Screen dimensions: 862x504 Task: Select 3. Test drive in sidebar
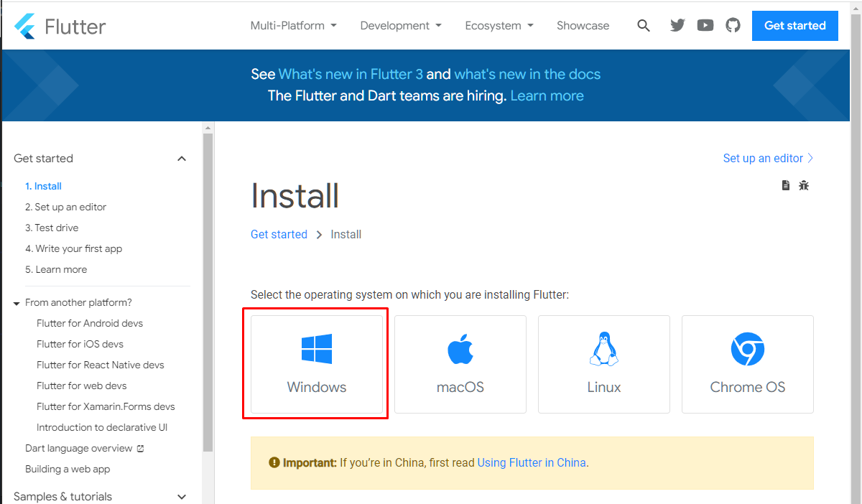point(52,228)
